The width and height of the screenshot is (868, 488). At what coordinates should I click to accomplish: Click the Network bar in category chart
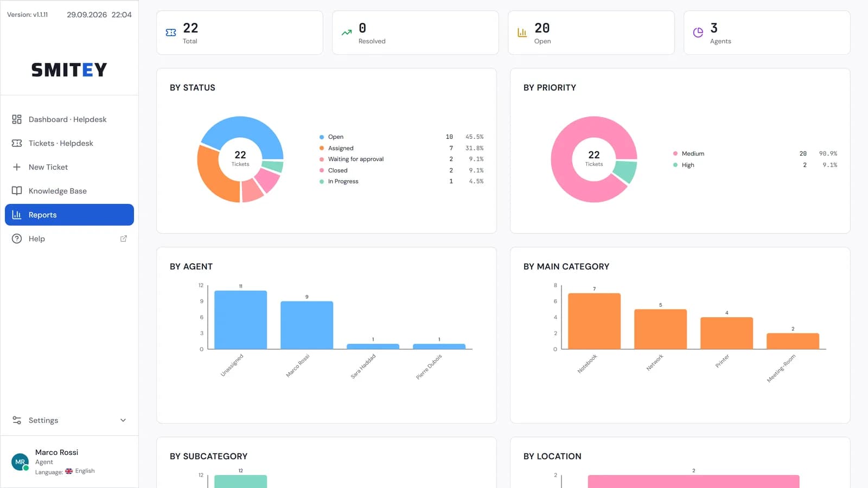[661, 329]
